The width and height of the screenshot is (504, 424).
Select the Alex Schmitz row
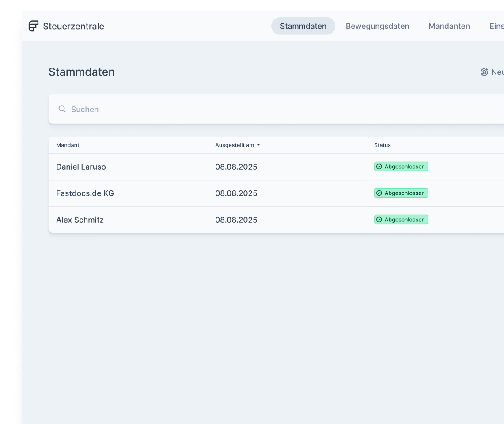pyautogui.click(x=80, y=220)
